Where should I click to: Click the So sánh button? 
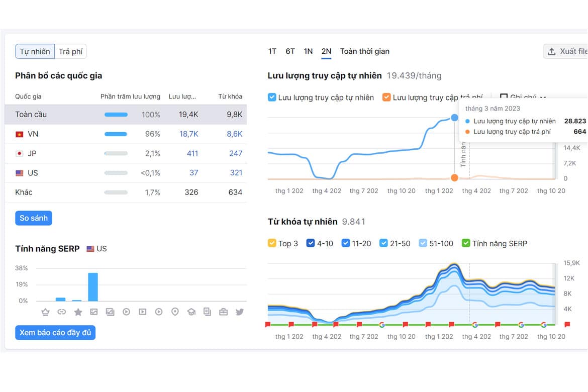[x=34, y=218]
